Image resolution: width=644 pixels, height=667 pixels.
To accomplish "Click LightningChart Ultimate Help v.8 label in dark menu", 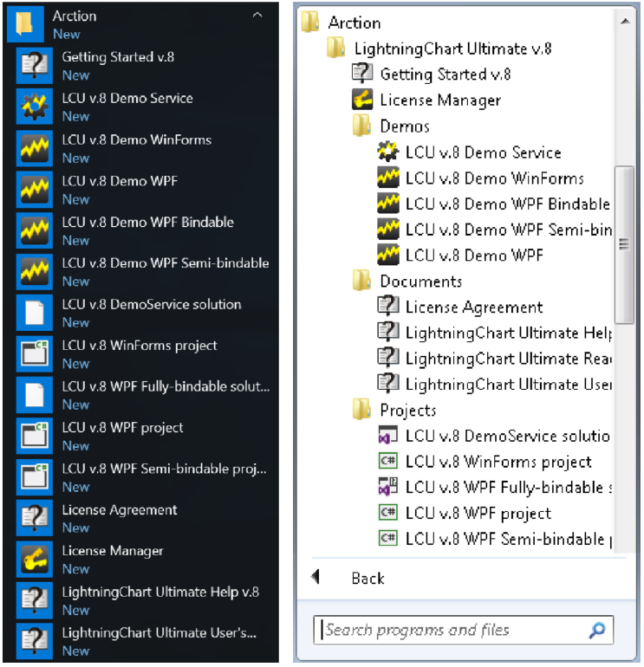I will tap(160, 592).
